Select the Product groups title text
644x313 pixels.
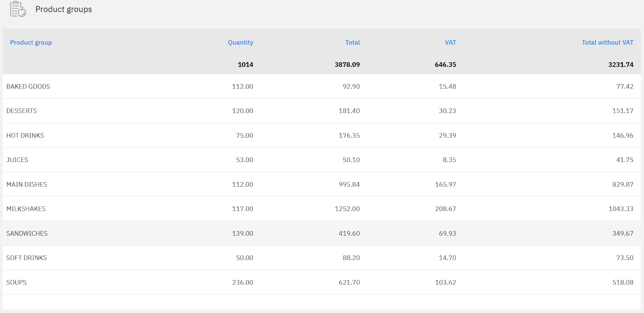click(64, 9)
